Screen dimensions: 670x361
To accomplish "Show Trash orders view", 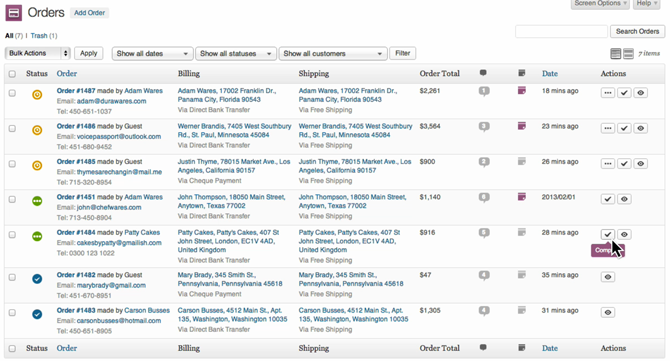I will click(39, 35).
